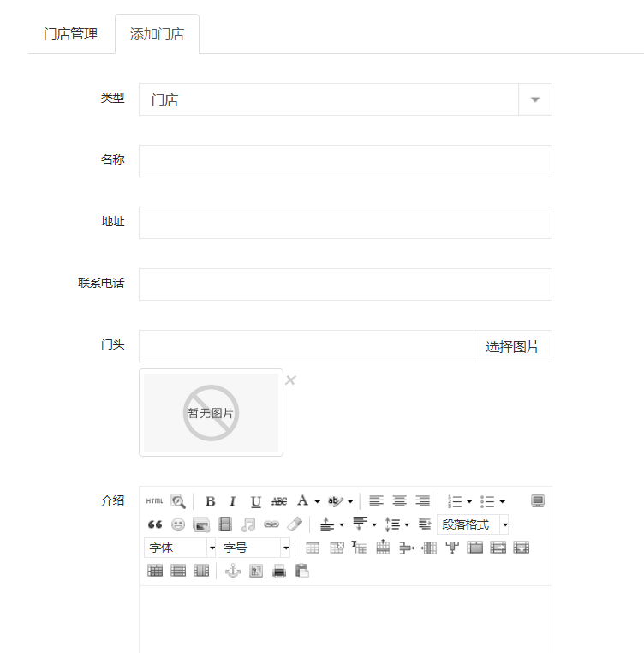Screen dimensions: 644x653
Task: Open the 字号 font size dropdown
Action: point(254,548)
